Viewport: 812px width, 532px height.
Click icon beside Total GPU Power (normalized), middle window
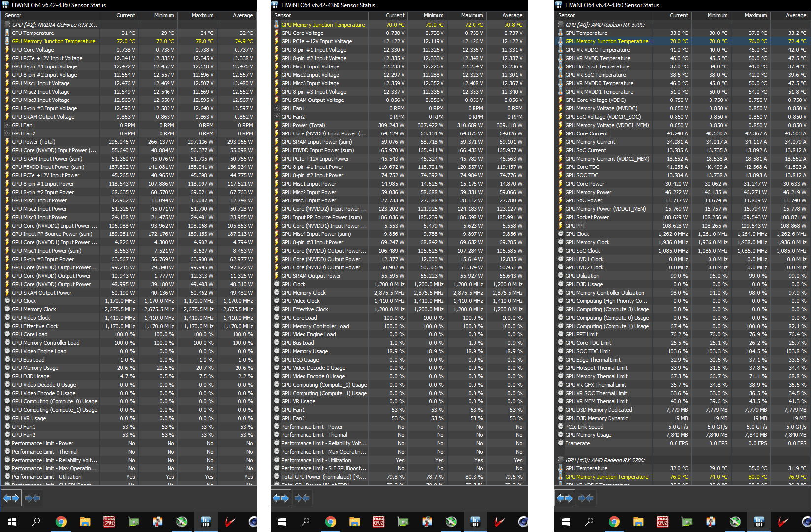coord(276,477)
